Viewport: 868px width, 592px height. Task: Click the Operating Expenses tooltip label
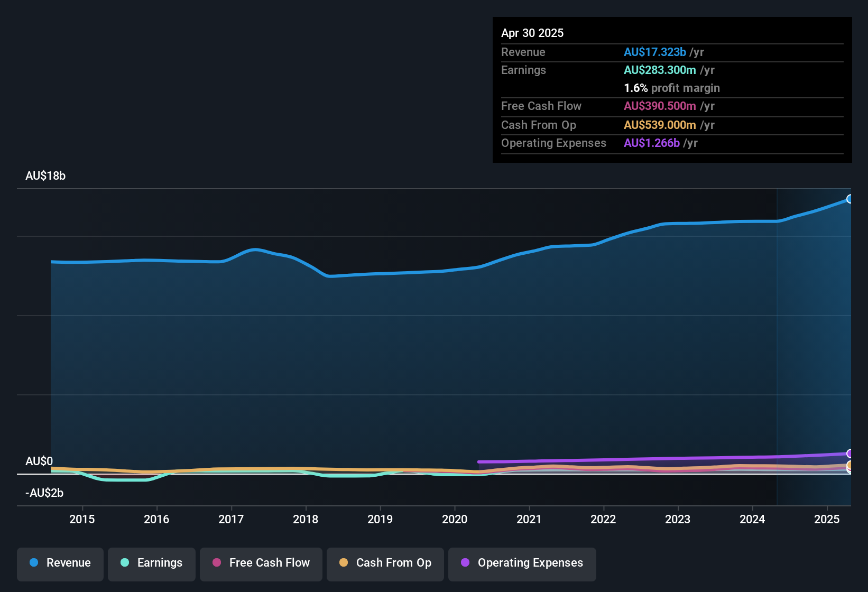[x=553, y=143]
